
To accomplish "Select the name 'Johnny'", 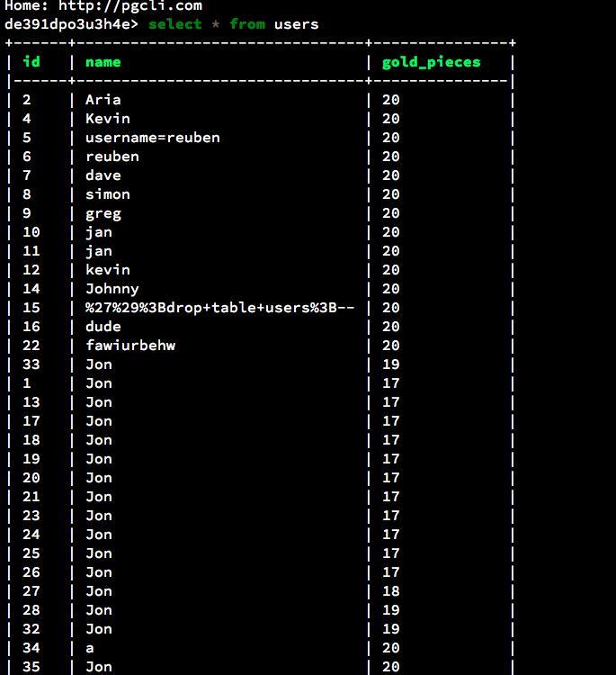I will point(112,289).
